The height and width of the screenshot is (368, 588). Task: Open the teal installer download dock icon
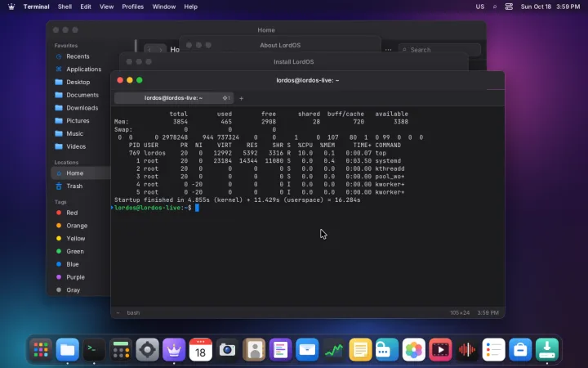546,350
